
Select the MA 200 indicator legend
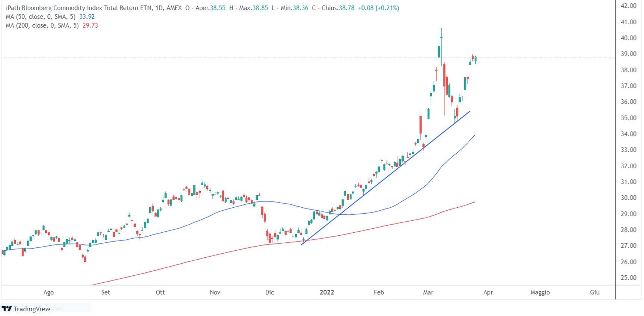42,25
